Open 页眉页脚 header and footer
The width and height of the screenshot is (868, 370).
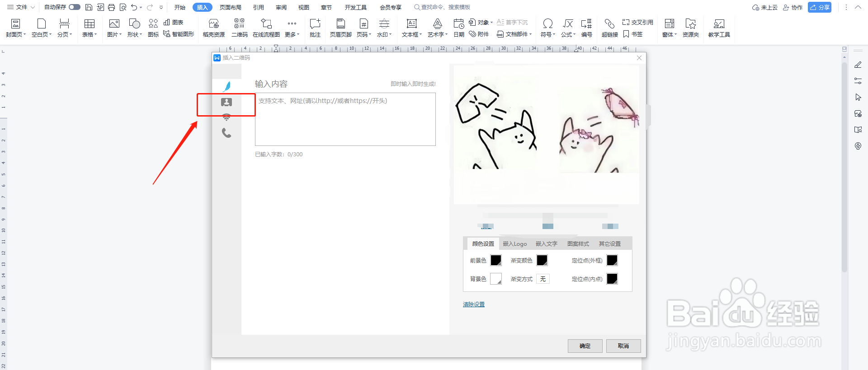click(341, 28)
